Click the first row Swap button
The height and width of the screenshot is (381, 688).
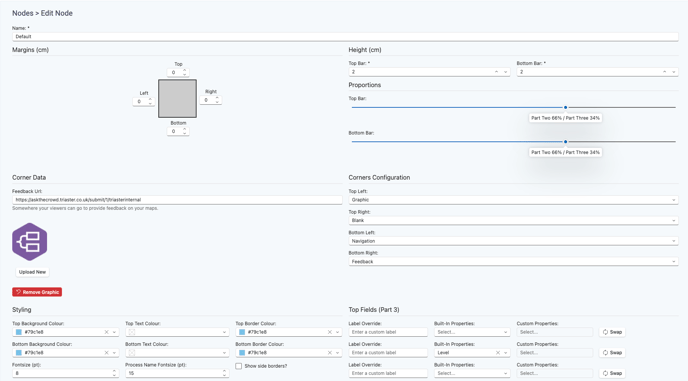click(x=612, y=332)
